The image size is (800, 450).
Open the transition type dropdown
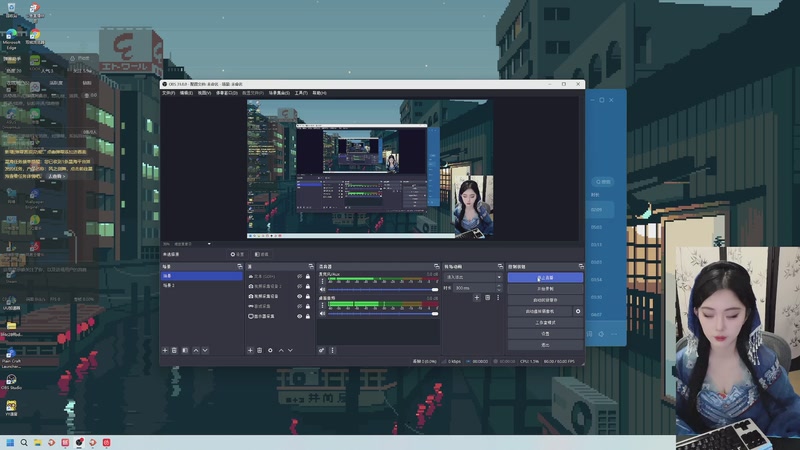coord(473,277)
